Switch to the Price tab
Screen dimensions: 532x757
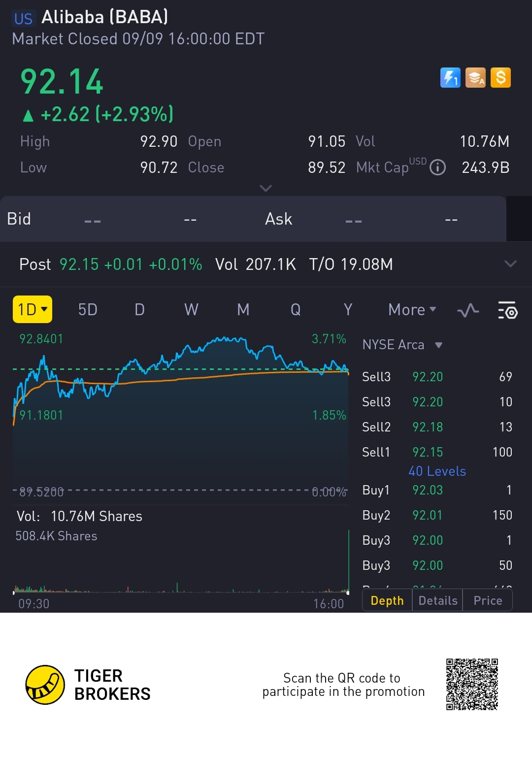(x=488, y=600)
